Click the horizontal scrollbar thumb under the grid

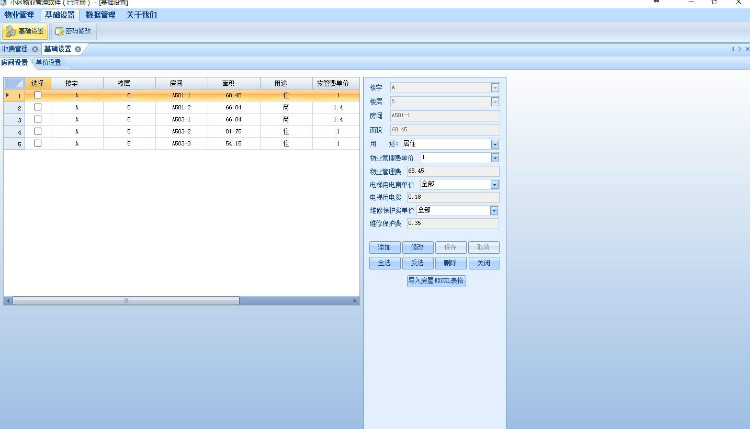(x=126, y=301)
